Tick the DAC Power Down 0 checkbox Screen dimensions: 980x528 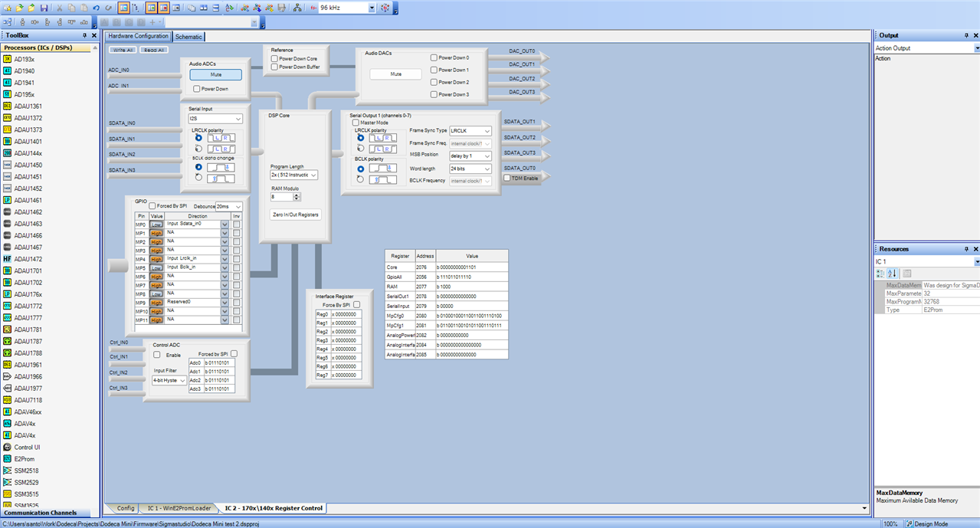coord(434,57)
